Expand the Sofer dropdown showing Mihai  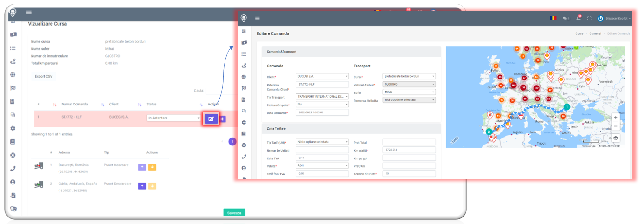pos(409,92)
